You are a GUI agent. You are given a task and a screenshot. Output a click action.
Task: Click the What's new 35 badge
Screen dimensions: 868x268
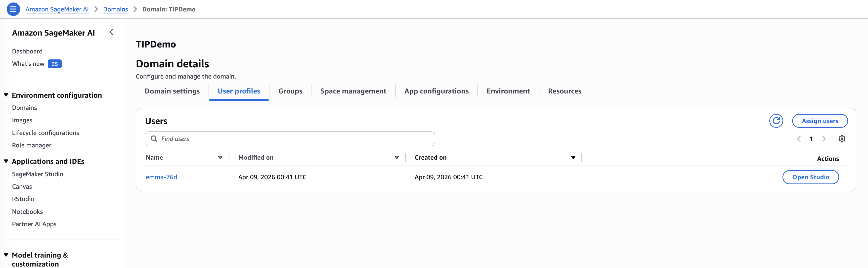55,64
